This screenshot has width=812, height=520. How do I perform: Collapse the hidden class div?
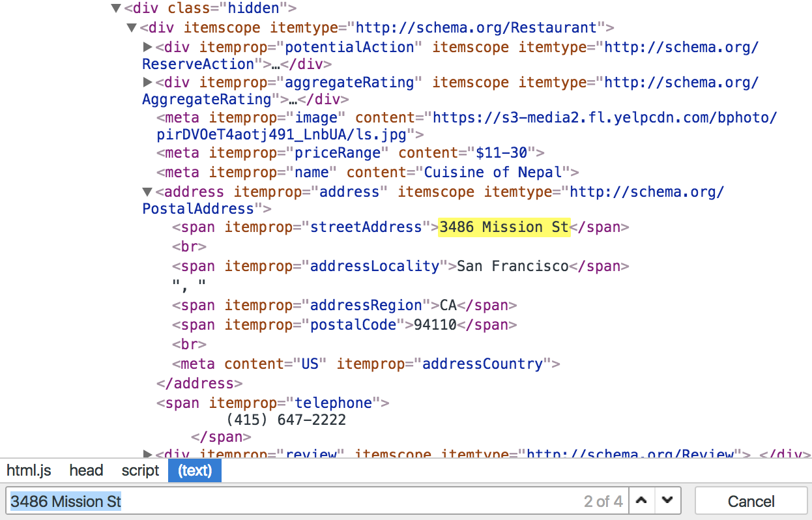116,8
